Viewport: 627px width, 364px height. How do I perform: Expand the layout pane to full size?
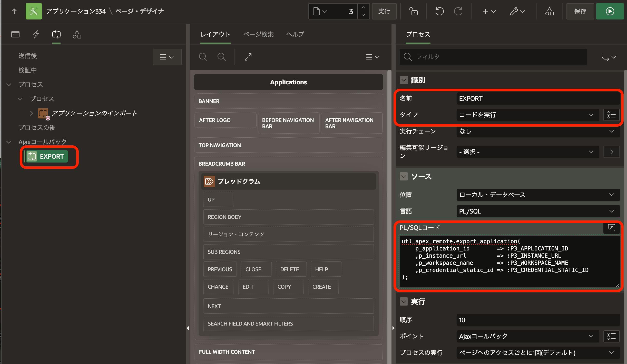click(248, 57)
